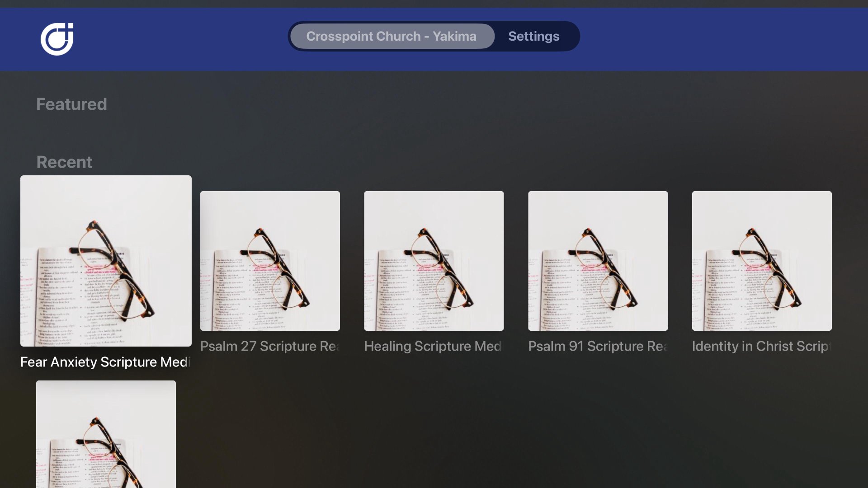Open the Settings tab

533,36
